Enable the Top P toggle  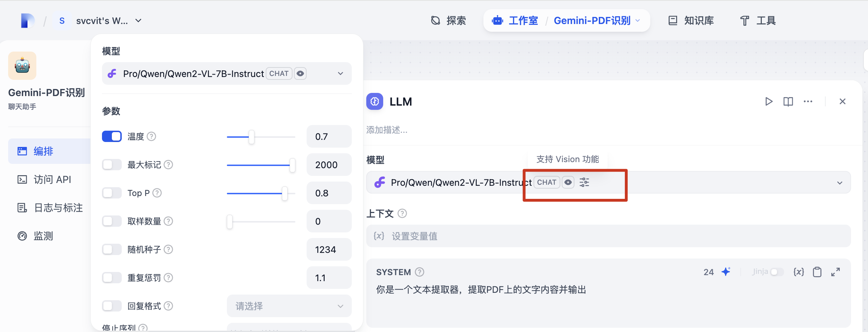[x=111, y=193]
